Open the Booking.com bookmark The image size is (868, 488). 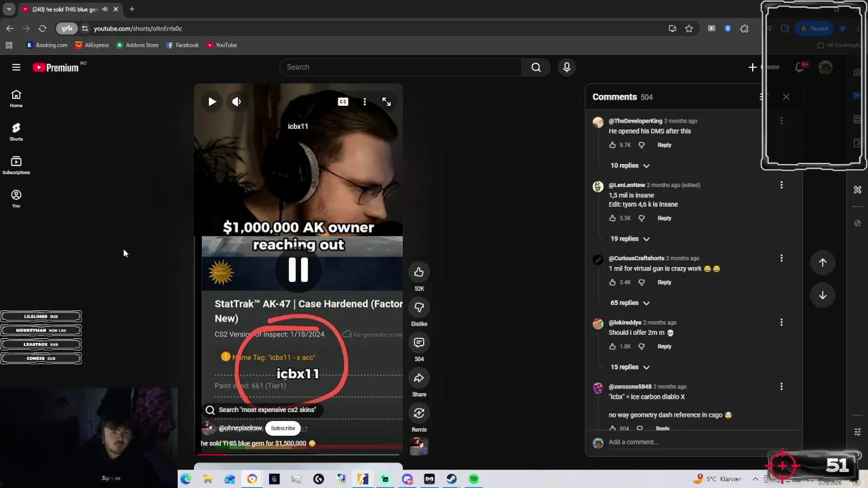coord(47,45)
